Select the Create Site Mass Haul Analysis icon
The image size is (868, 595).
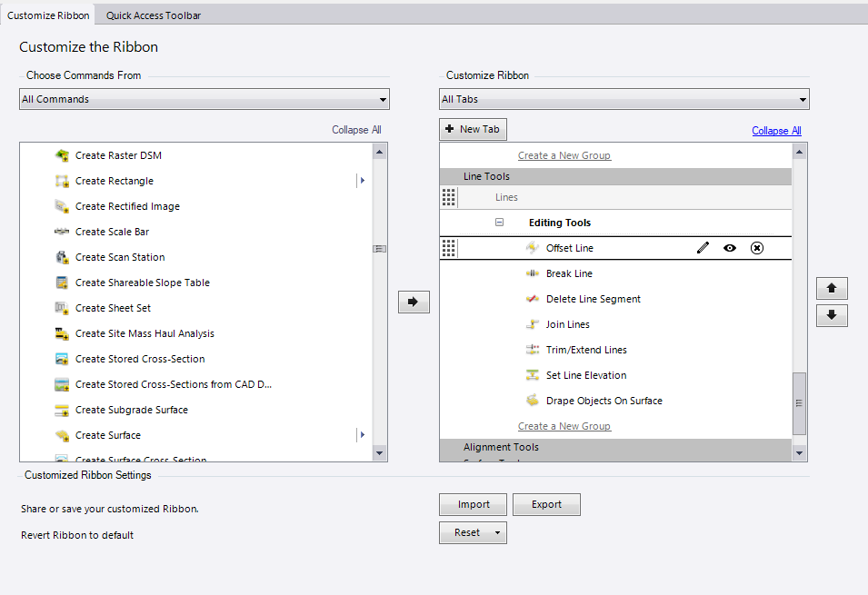62,333
